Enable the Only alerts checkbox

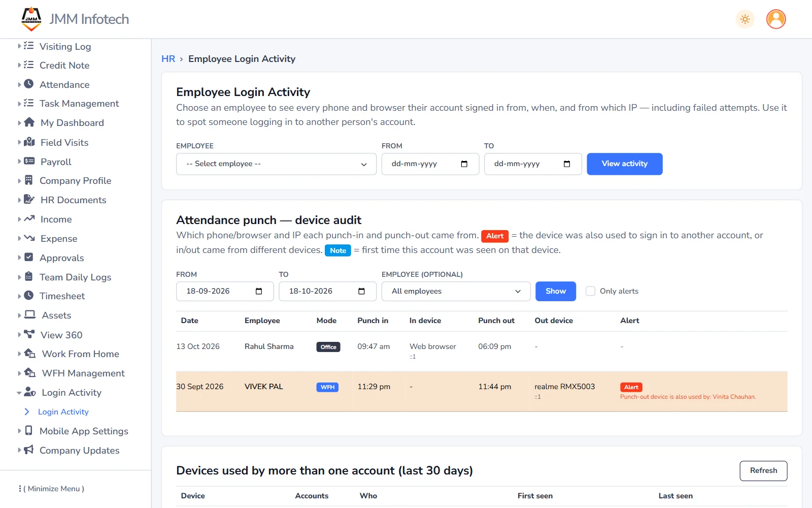pyautogui.click(x=590, y=291)
